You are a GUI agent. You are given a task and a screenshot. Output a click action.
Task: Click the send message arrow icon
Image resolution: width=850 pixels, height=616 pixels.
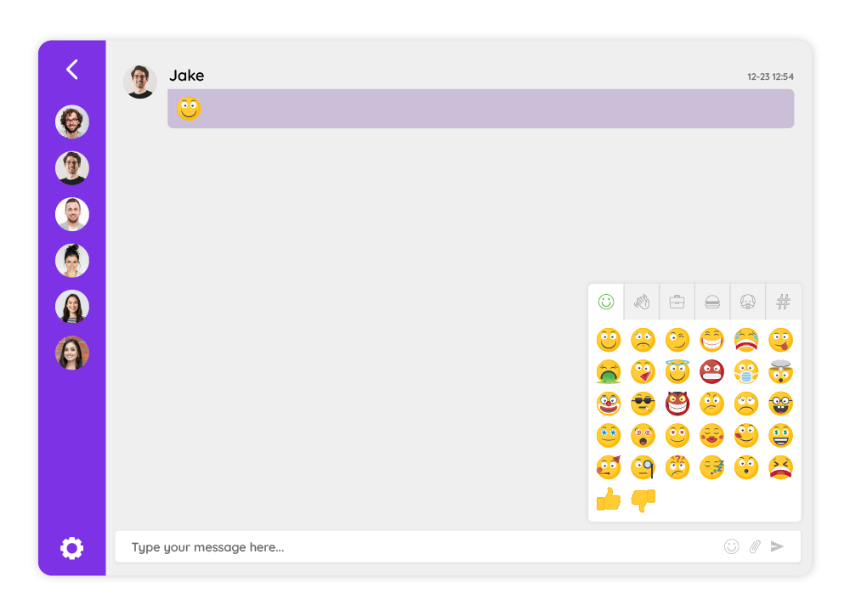tap(777, 546)
